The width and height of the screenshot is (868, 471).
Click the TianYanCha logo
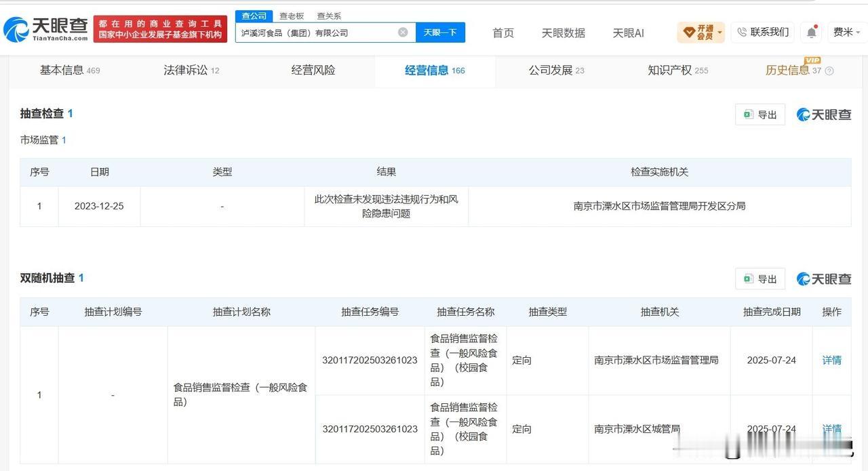pos(46,29)
